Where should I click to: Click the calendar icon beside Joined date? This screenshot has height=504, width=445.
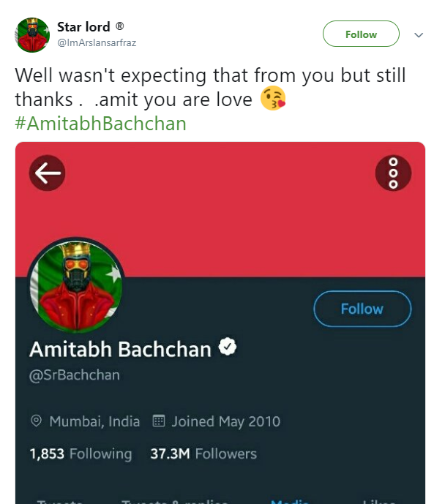pyautogui.click(x=158, y=421)
